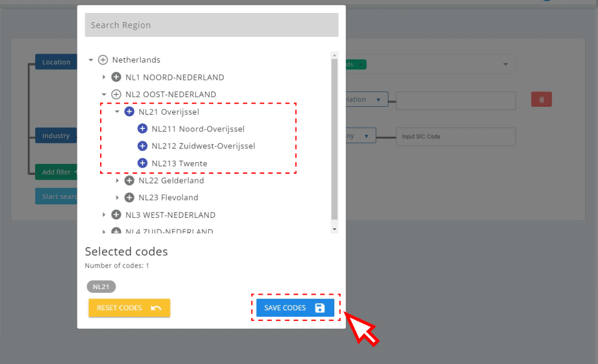The width and height of the screenshot is (598, 364).
Task: Focus the Search Region input field
Action: (x=211, y=25)
